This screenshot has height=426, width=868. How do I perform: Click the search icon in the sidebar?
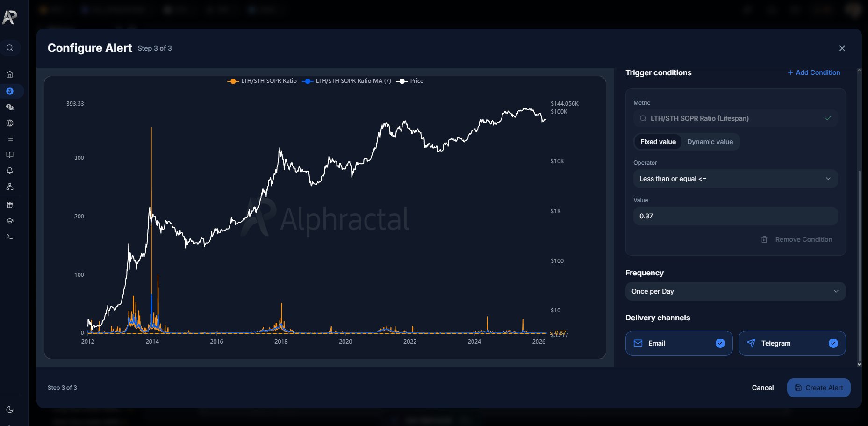click(10, 48)
